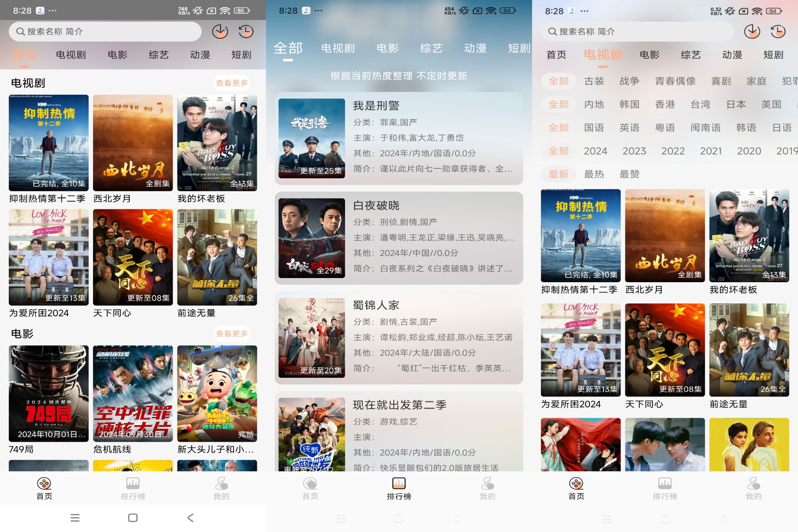798x532 pixels.
Task: Expand 查看更多 for 电视剧 section
Action: pyautogui.click(x=232, y=83)
